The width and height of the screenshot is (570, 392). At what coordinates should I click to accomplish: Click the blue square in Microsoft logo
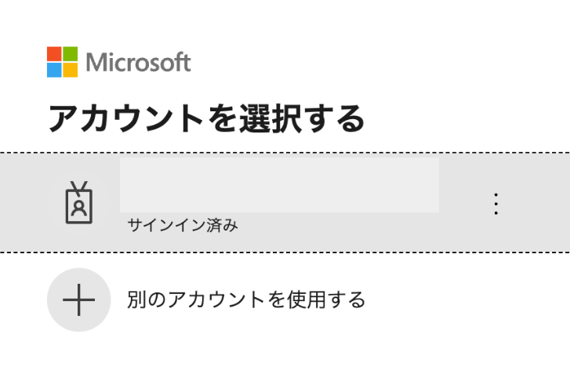coord(54,70)
